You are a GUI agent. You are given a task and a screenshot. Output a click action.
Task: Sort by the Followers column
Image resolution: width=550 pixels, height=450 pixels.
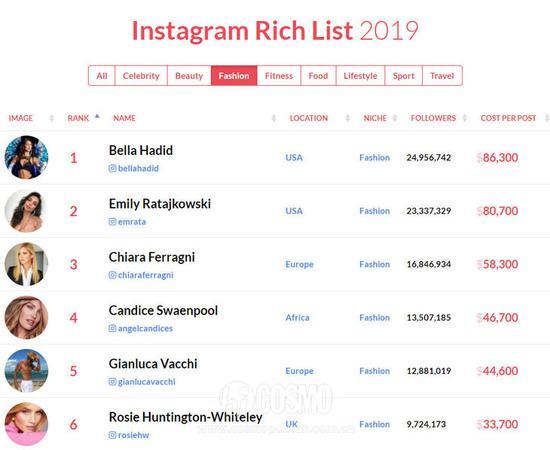tap(433, 118)
